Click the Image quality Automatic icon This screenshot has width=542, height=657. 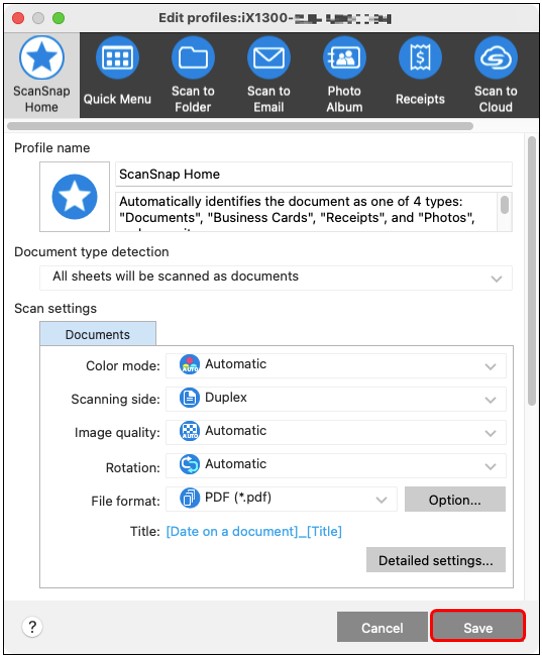[x=189, y=431]
